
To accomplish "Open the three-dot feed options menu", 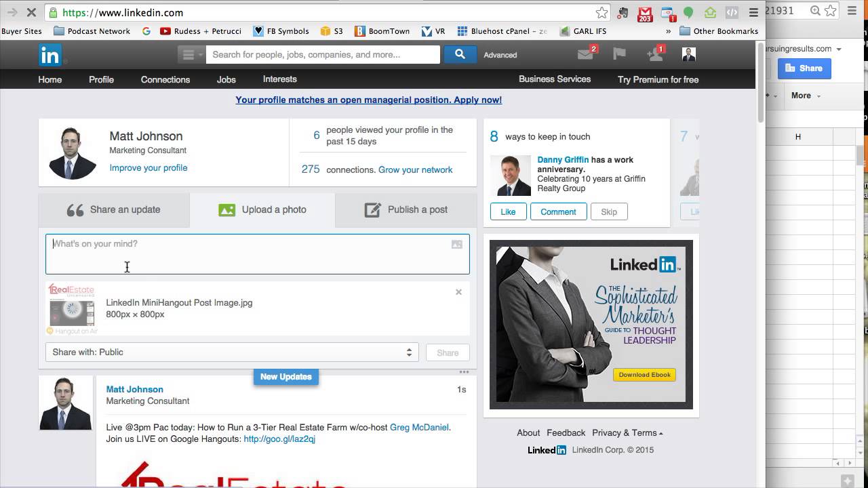I will [464, 371].
